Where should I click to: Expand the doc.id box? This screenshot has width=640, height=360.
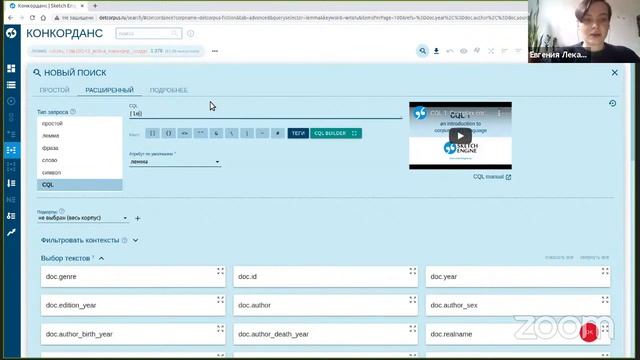pos(413,271)
